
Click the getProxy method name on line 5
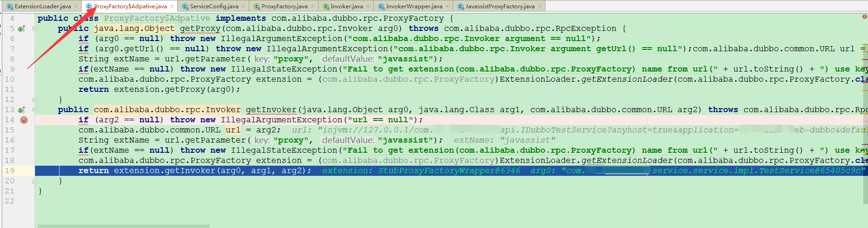(200, 29)
